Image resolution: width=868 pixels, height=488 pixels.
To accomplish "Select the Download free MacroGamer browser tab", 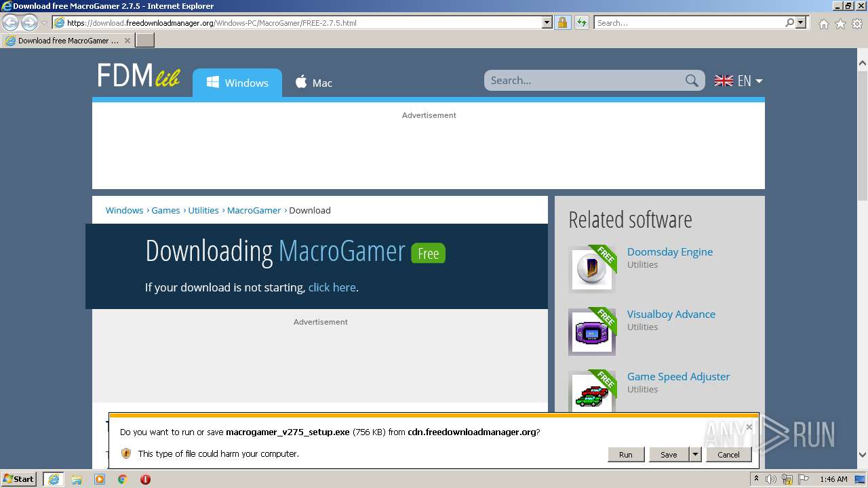I will coord(68,41).
